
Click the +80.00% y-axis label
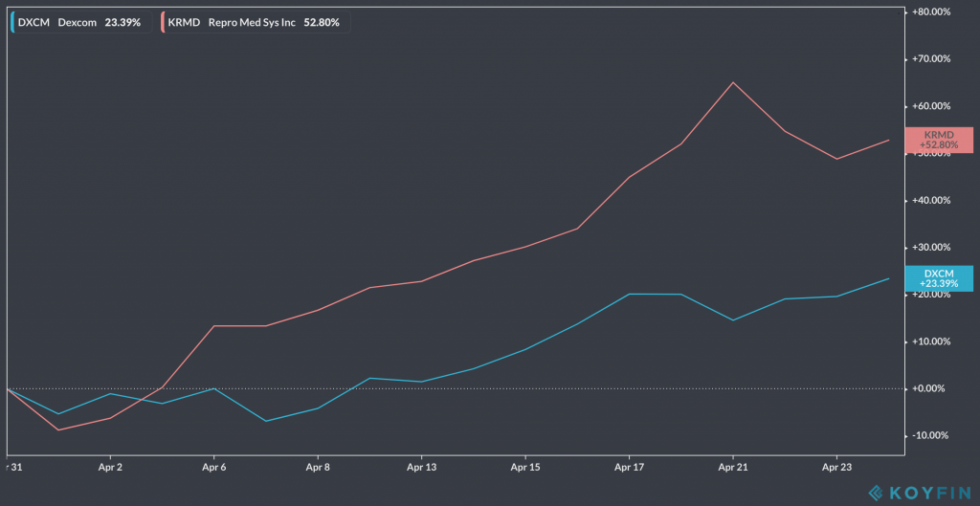931,12
